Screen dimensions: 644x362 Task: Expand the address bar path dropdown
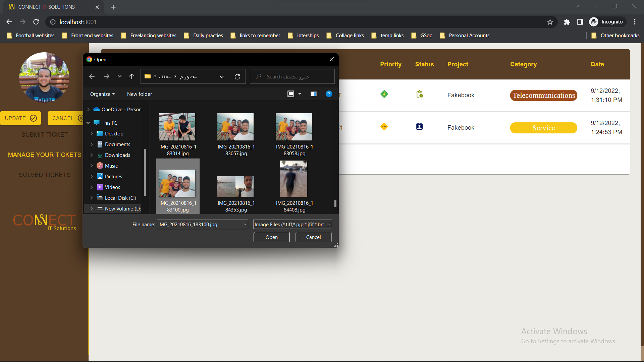[222, 77]
